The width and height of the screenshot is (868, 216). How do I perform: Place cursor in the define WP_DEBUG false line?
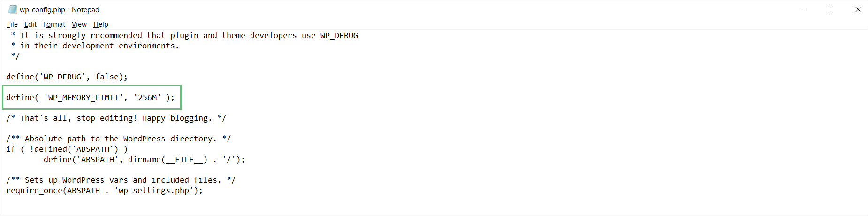(x=67, y=77)
